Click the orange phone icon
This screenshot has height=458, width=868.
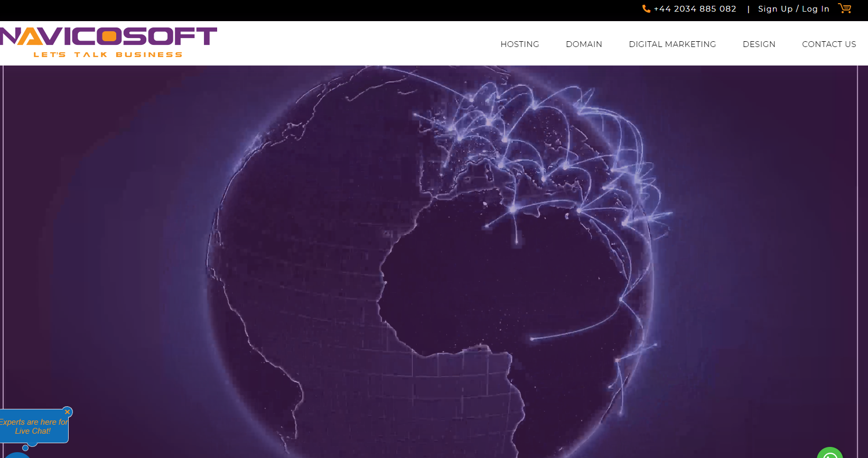(646, 9)
